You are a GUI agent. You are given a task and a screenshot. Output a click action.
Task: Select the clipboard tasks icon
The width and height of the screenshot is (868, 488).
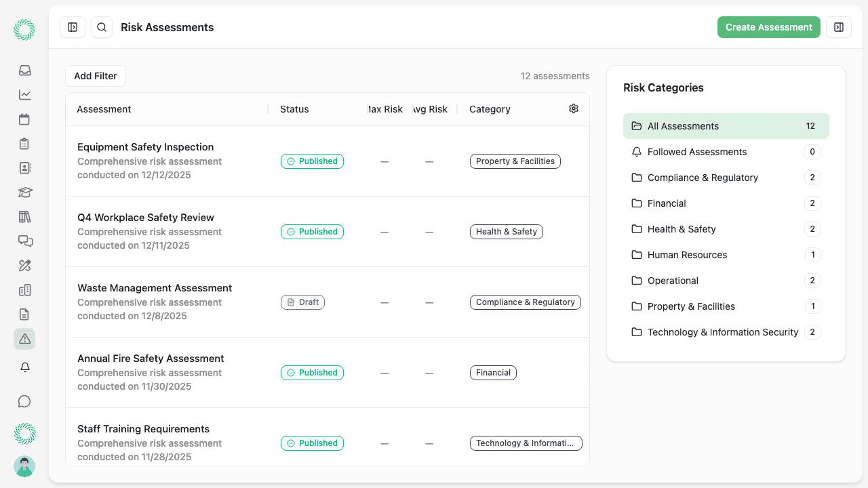click(x=24, y=144)
